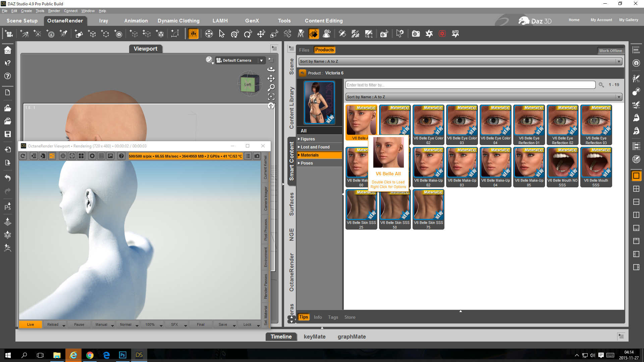
Task: Click the AUTO toolbar icon
Action: point(455,34)
